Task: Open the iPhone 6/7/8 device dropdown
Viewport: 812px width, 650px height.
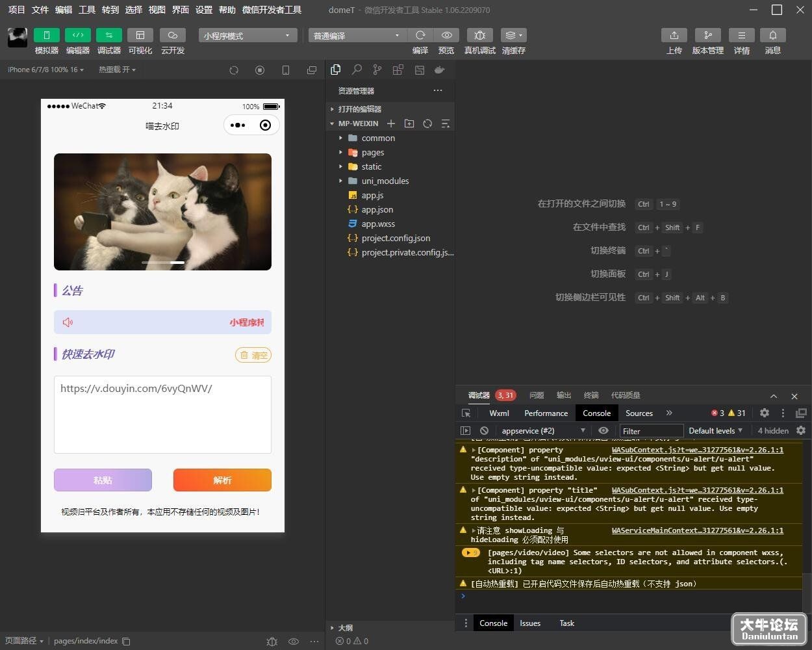Action: 45,70
